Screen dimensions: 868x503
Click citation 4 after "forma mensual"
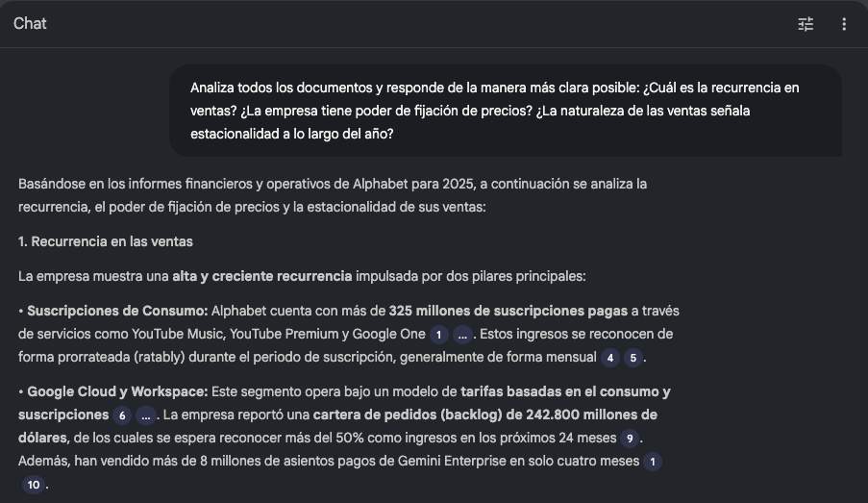pos(609,358)
